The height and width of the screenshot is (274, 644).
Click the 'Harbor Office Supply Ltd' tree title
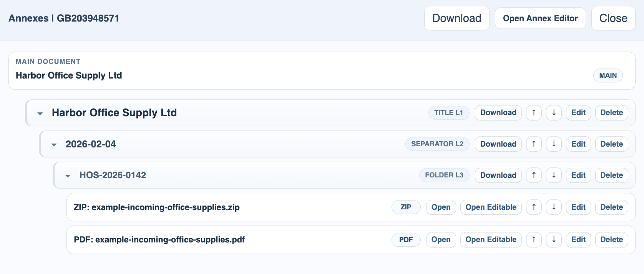click(x=115, y=113)
